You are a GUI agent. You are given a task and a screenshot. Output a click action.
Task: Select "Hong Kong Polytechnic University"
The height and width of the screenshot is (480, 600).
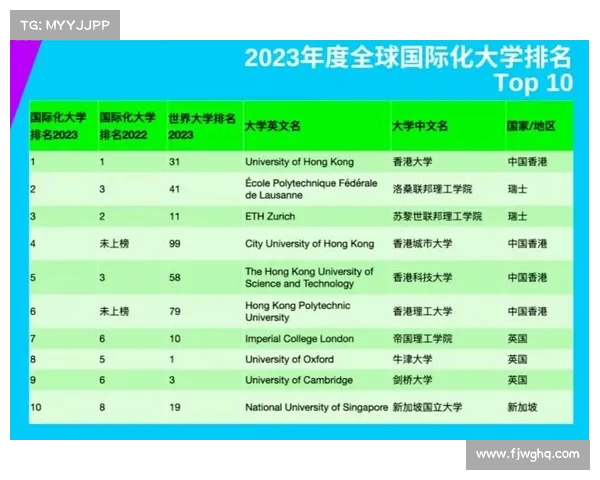click(298, 311)
